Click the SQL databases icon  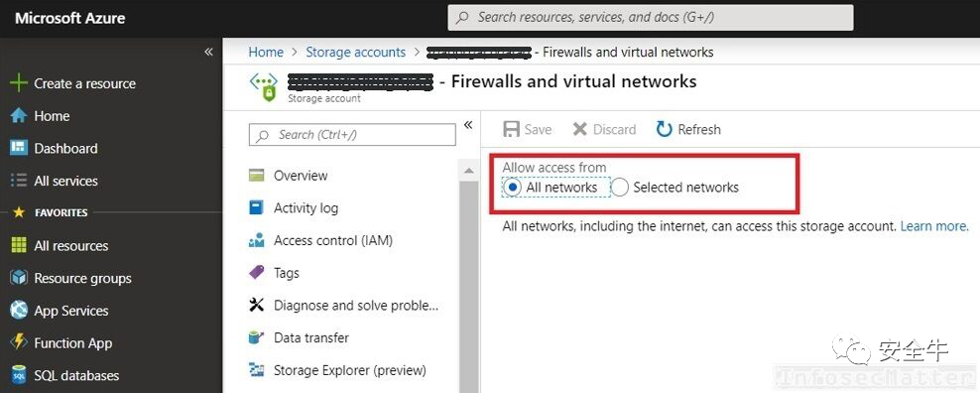pyautogui.click(x=19, y=375)
